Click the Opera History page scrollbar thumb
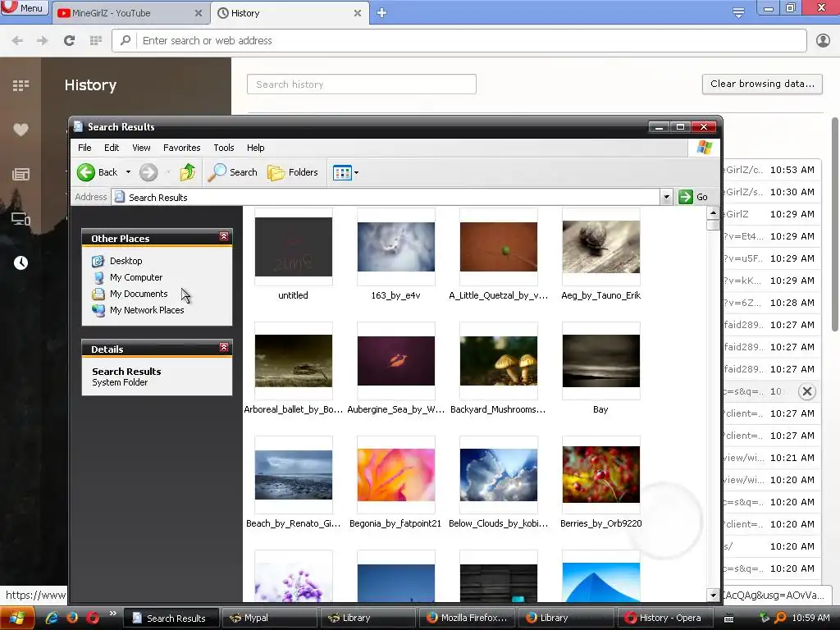 pyautogui.click(x=834, y=224)
